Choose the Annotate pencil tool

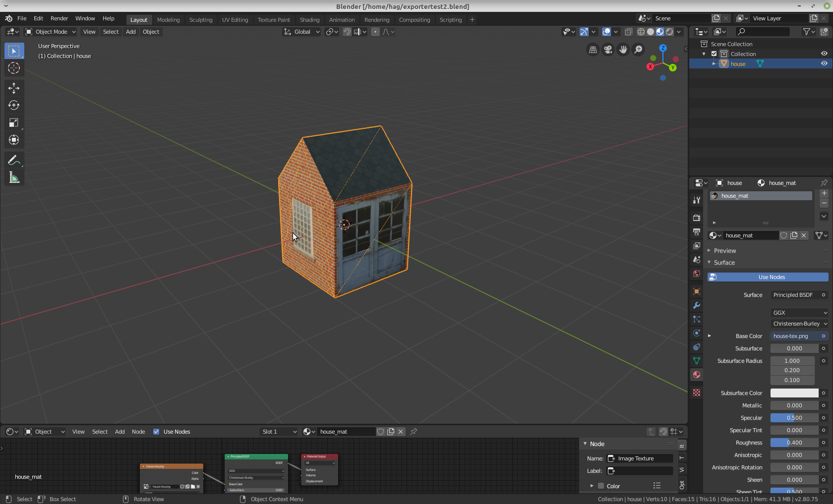(14, 160)
